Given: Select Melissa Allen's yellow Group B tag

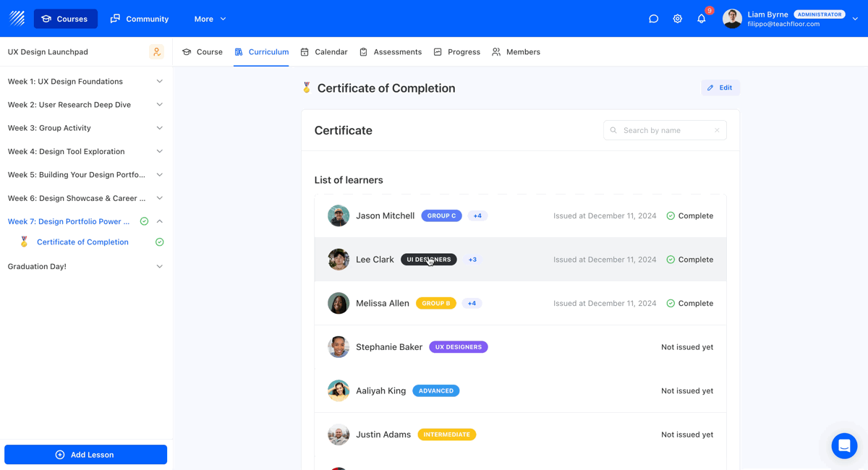Looking at the screenshot, I should pos(435,304).
